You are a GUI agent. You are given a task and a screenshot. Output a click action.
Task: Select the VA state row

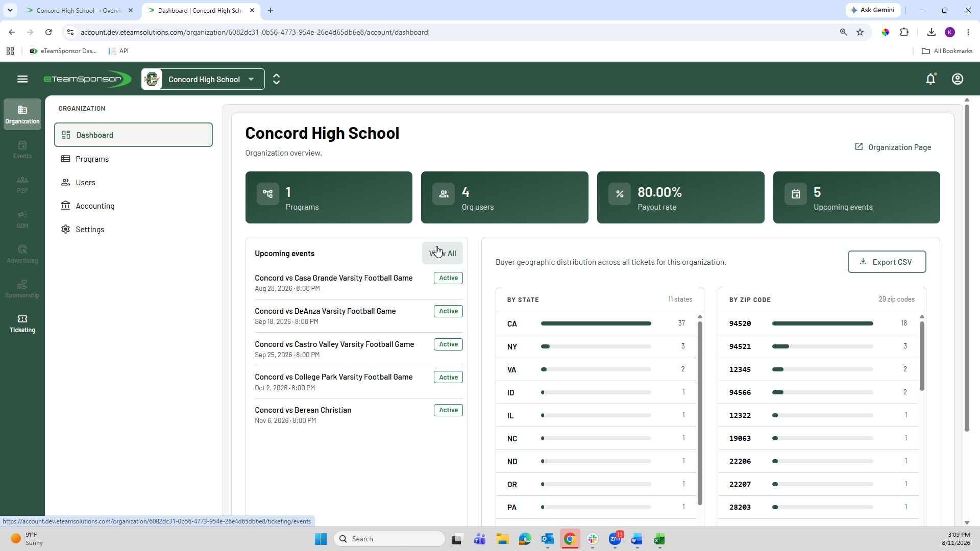(x=596, y=369)
